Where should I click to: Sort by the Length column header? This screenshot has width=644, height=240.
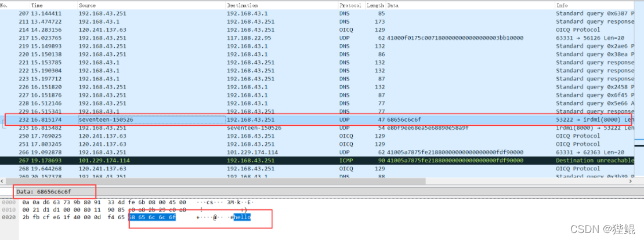375,6
